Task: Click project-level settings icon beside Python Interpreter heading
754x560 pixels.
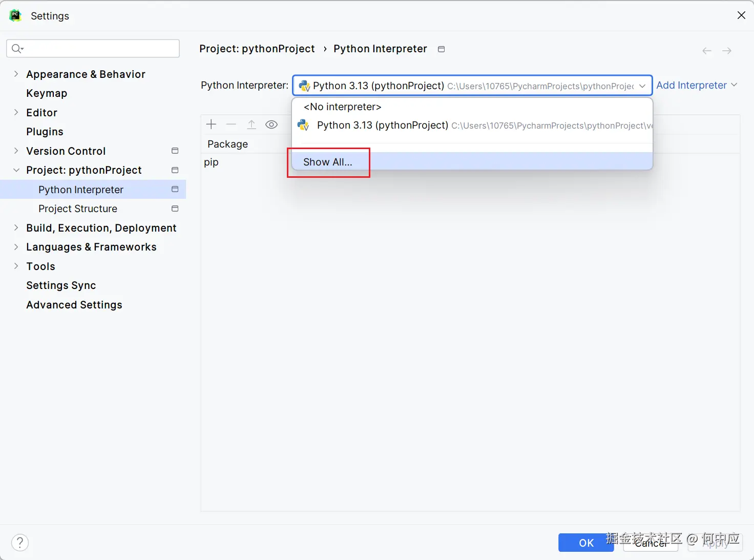Action: point(441,49)
